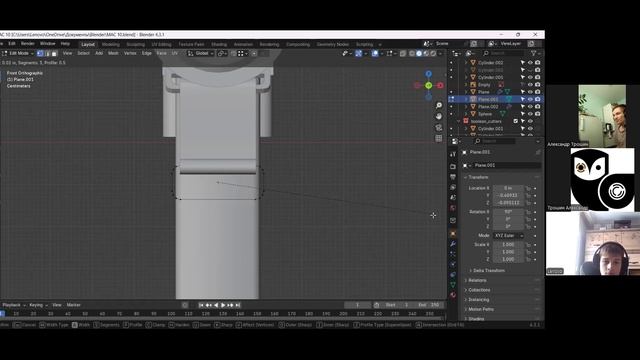Toggle viewport gizmos button

coord(358,53)
